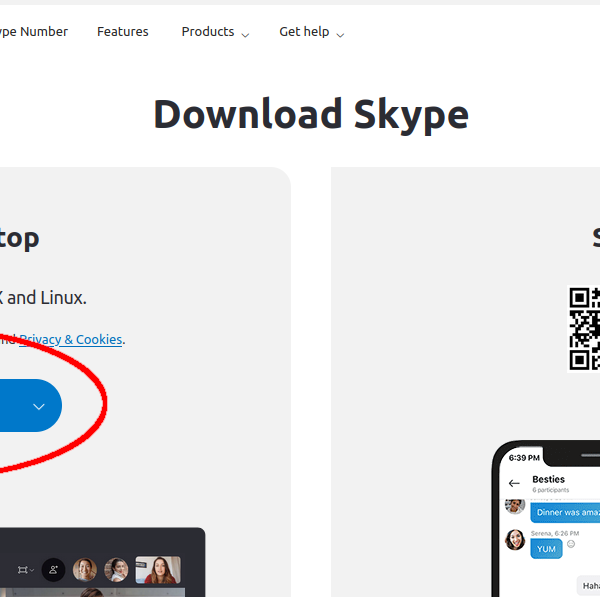The height and width of the screenshot is (597, 600).
Task: Expand the Get help menu chevron
Action: click(x=340, y=35)
